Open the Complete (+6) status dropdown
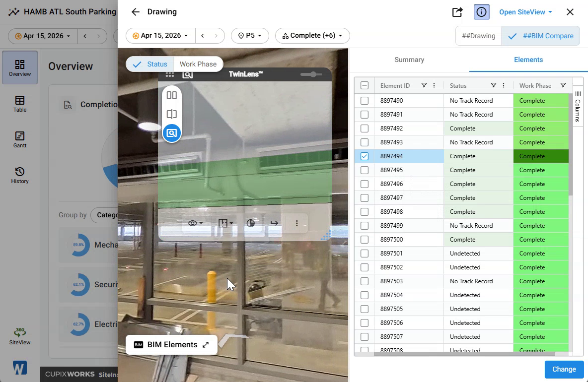 coord(312,36)
